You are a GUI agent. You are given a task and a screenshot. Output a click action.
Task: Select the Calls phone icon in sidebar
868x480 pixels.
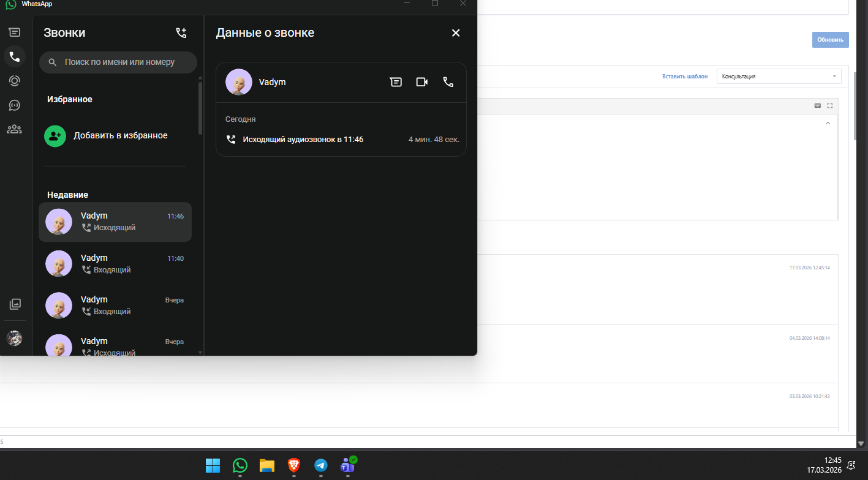coord(15,56)
